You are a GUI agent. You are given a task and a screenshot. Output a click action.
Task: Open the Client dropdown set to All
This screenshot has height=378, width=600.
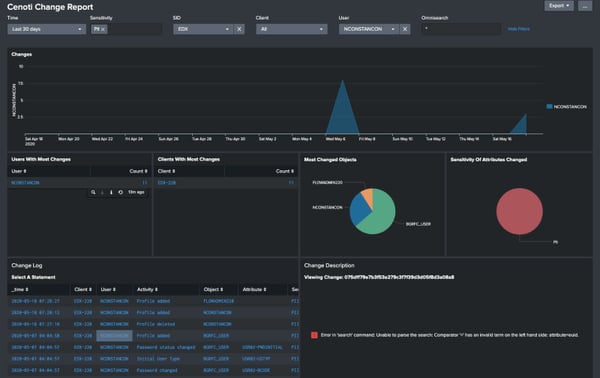[292, 29]
